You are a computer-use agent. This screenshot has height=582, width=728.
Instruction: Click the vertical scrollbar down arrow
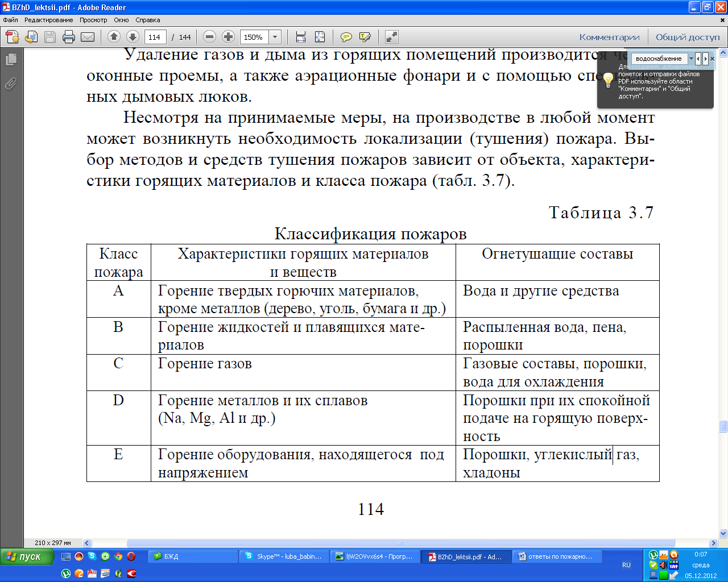click(x=723, y=533)
